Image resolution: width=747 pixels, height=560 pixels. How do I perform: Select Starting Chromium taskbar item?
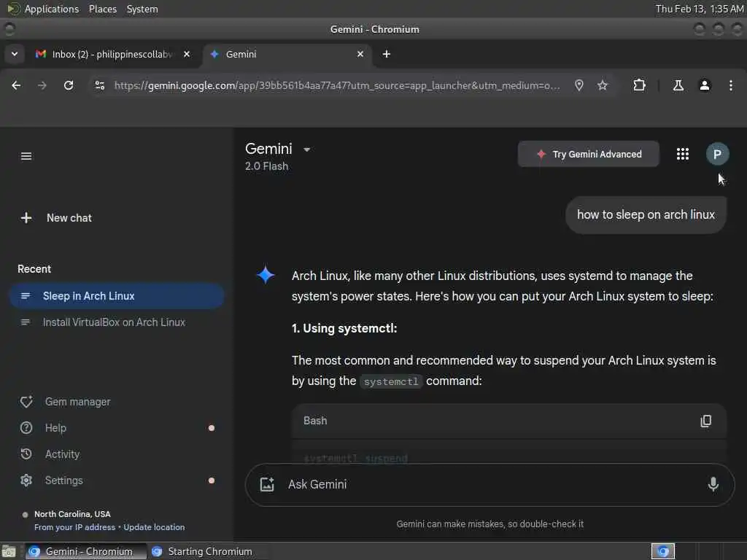coord(202,551)
